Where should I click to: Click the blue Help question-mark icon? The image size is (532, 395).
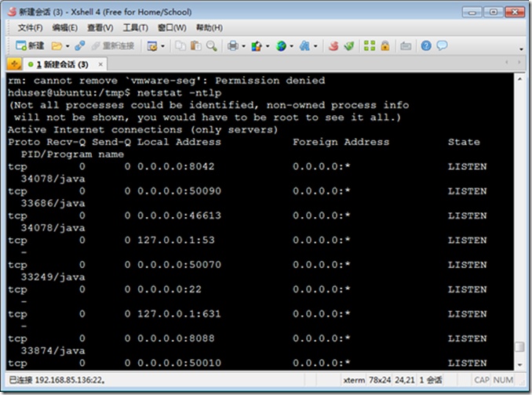click(426, 45)
